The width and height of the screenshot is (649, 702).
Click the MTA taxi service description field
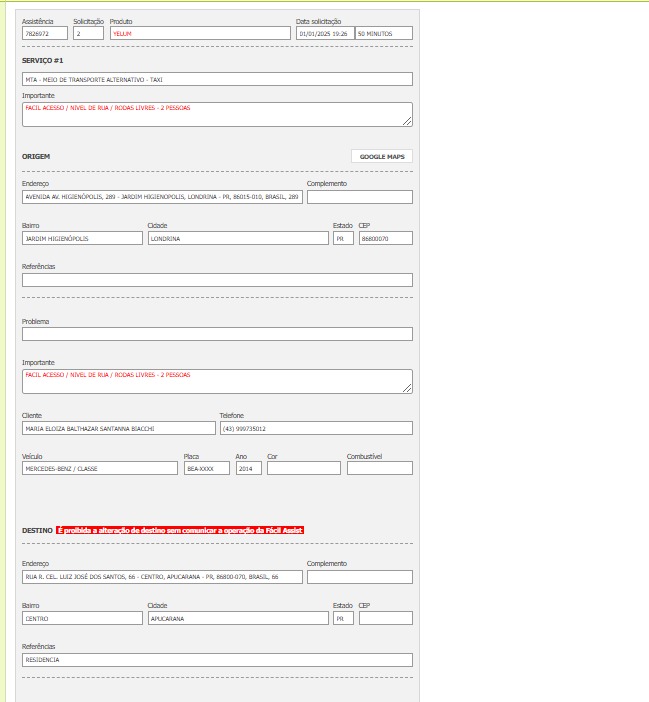pyautogui.click(x=217, y=79)
